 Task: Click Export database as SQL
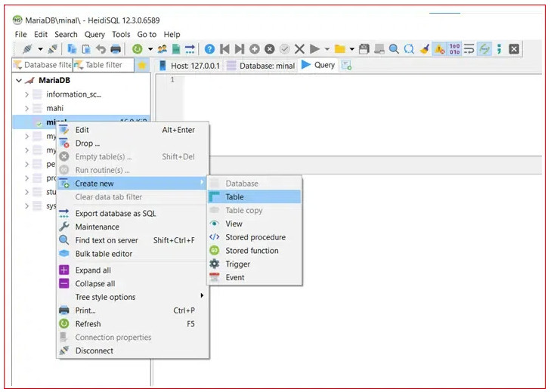(x=133, y=213)
